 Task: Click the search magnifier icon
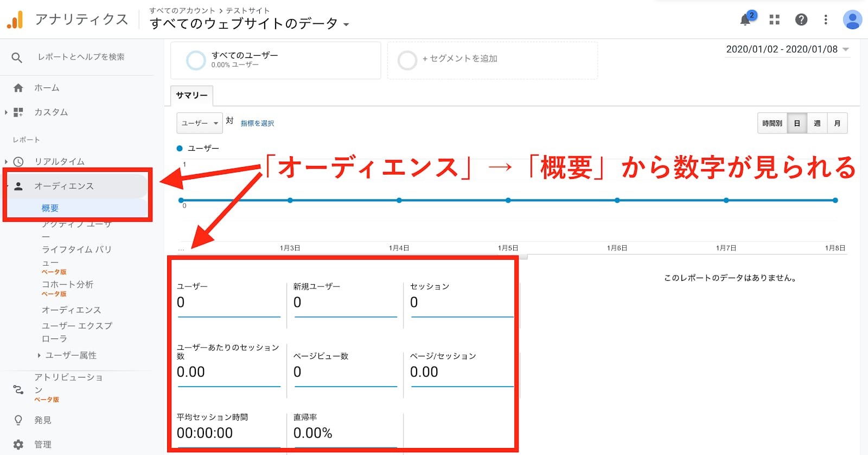(17, 57)
